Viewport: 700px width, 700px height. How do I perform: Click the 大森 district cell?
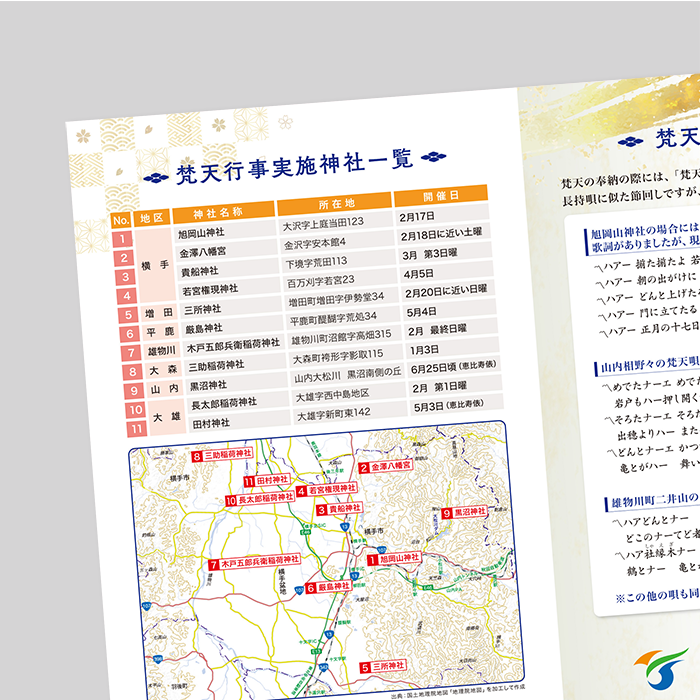point(163,370)
